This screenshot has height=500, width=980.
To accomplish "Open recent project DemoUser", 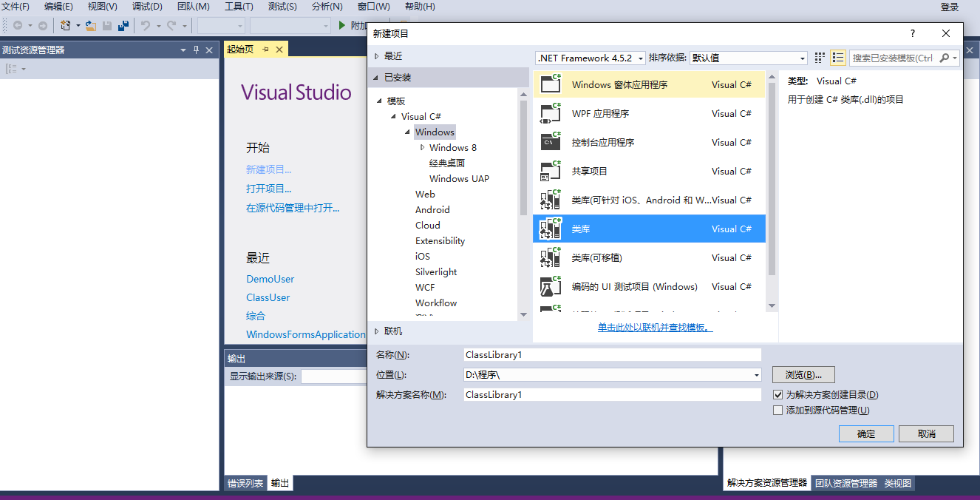I will coord(270,279).
